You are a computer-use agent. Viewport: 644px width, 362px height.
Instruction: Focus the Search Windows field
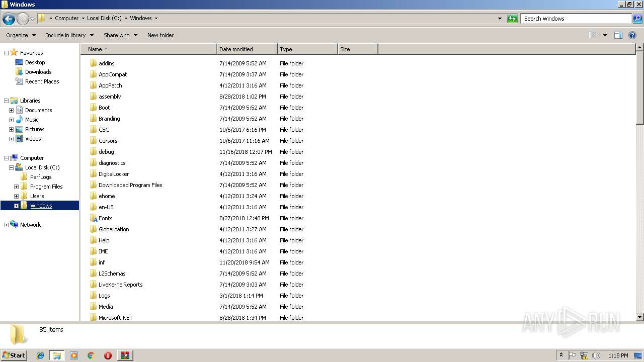(576, 19)
